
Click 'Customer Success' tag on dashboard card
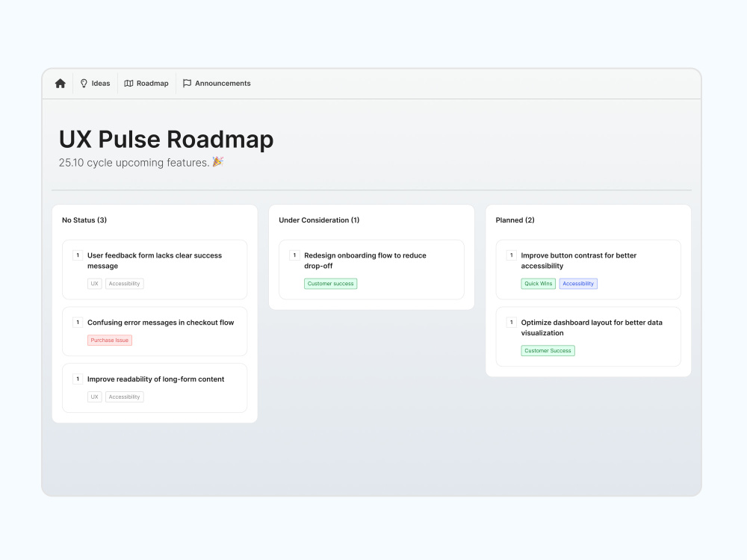point(548,351)
